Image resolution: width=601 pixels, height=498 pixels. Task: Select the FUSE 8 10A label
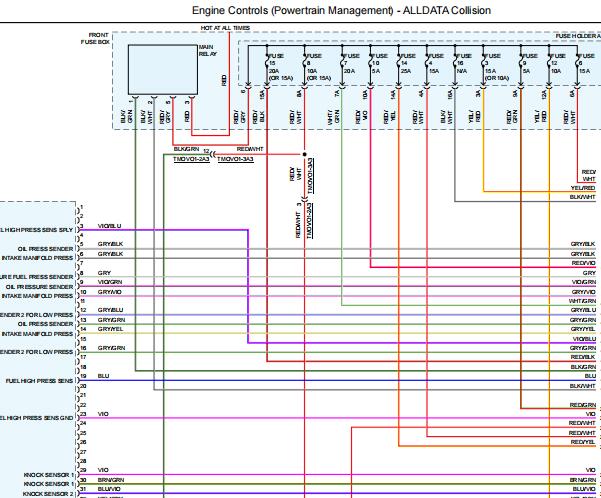(x=317, y=67)
